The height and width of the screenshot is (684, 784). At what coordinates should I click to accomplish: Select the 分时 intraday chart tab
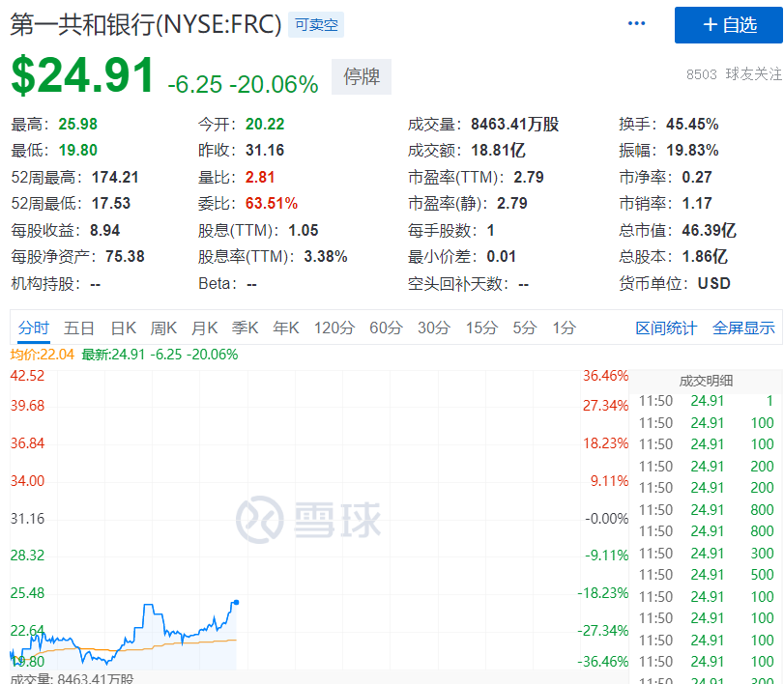(x=34, y=328)
